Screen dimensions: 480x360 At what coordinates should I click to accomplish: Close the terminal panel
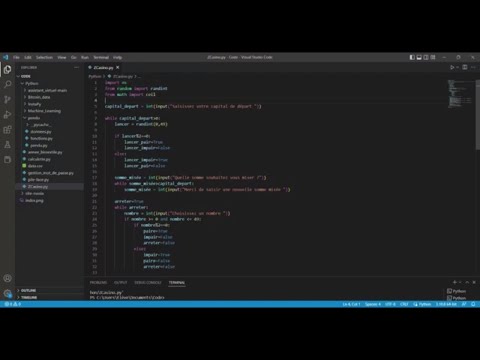(474, 282)
